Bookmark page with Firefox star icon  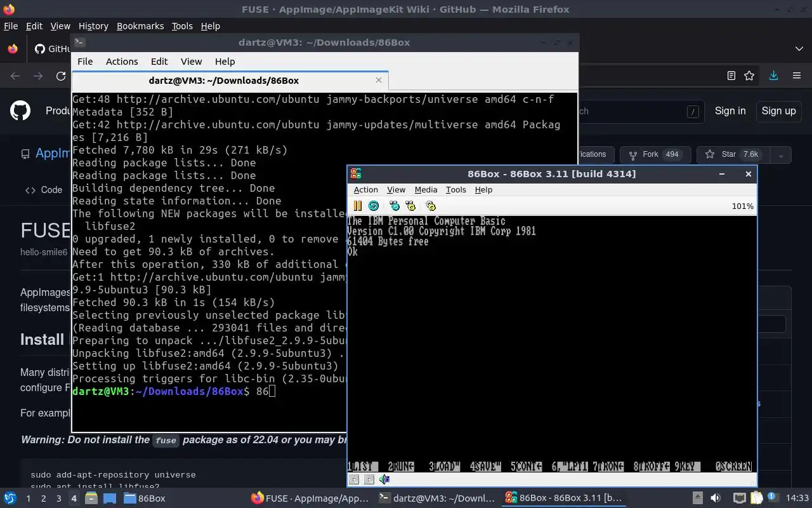tap(749, 76)
